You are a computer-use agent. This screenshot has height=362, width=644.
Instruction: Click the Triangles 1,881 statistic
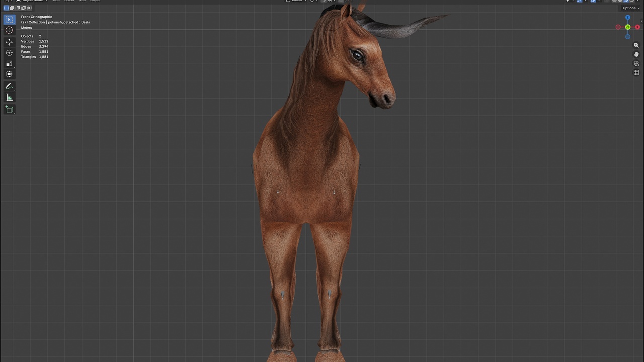click(x=35, y=57)
